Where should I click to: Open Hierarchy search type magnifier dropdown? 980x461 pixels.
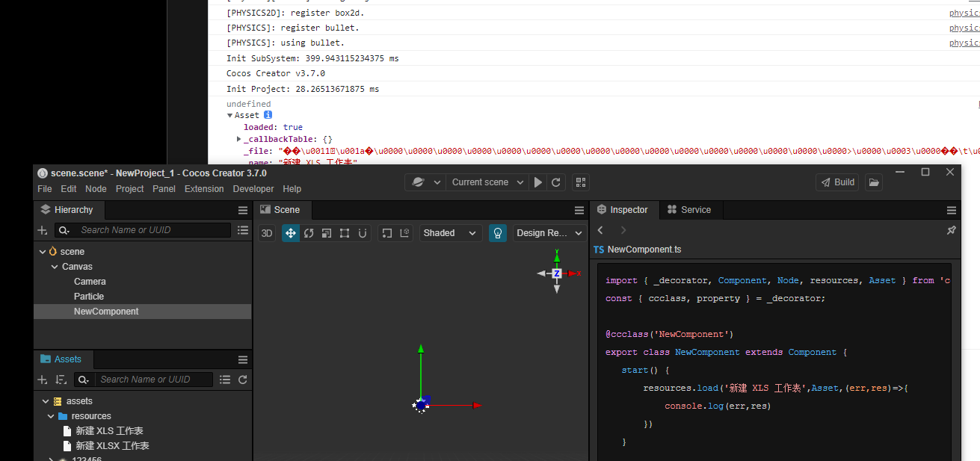(x=65, y=231)
